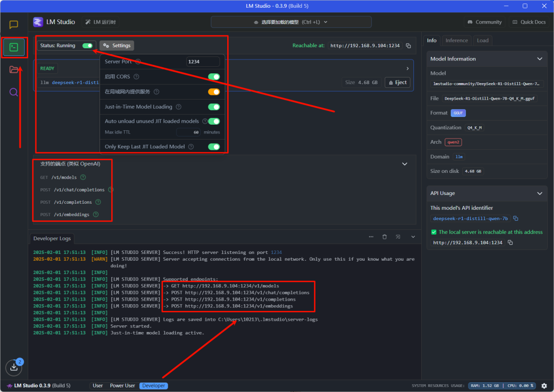Click the help icon next to 在局域网内提供服务
Image resolution: width=554 pixels, height=392 pixels.
(156, 92)
